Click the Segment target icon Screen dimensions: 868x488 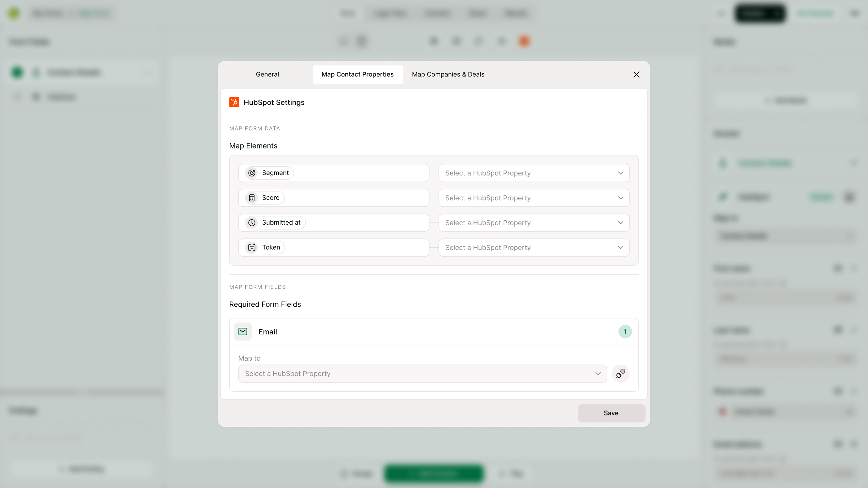252,173
